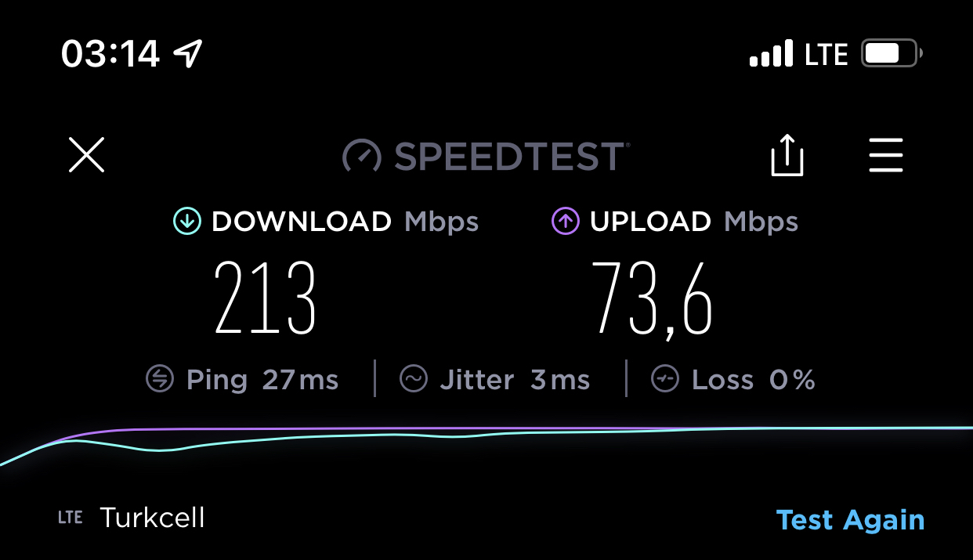Tap the Ping icon
The image size is (973, 560).
pyautogui.click(x=160, y=380)
